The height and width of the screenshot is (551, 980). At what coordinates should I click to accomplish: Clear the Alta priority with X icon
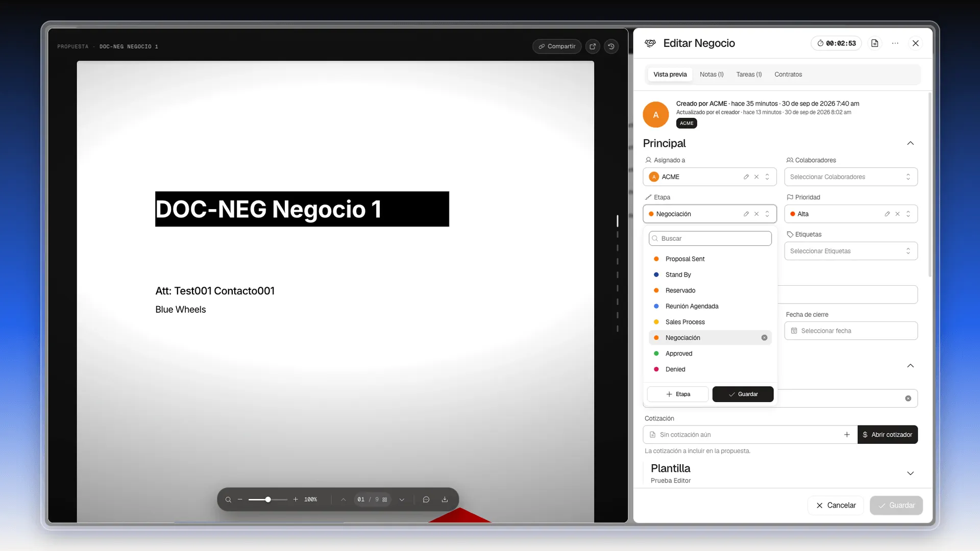coord(897,214)
